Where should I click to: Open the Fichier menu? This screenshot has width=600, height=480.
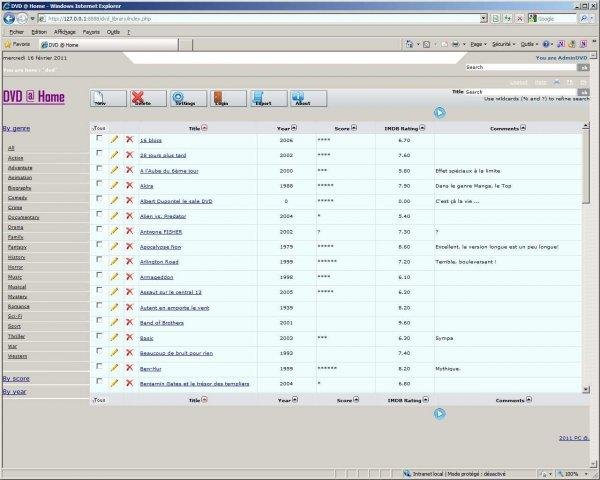[16, 32]
